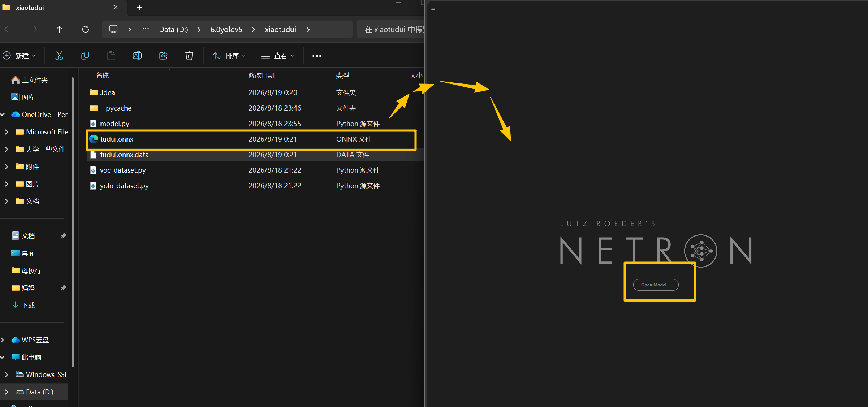Expand 大学一些文件 folder node
The height and width of the screenshot is (407, 868).
[x=6, y=149]
